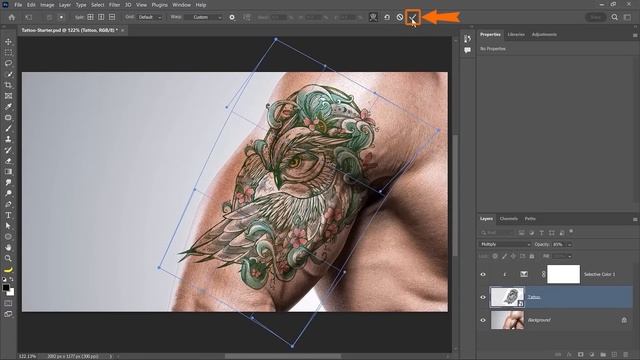Toggle layer filtering on/off switch
640x360 pixels.
pyautogui.click(x=571, y=231)
